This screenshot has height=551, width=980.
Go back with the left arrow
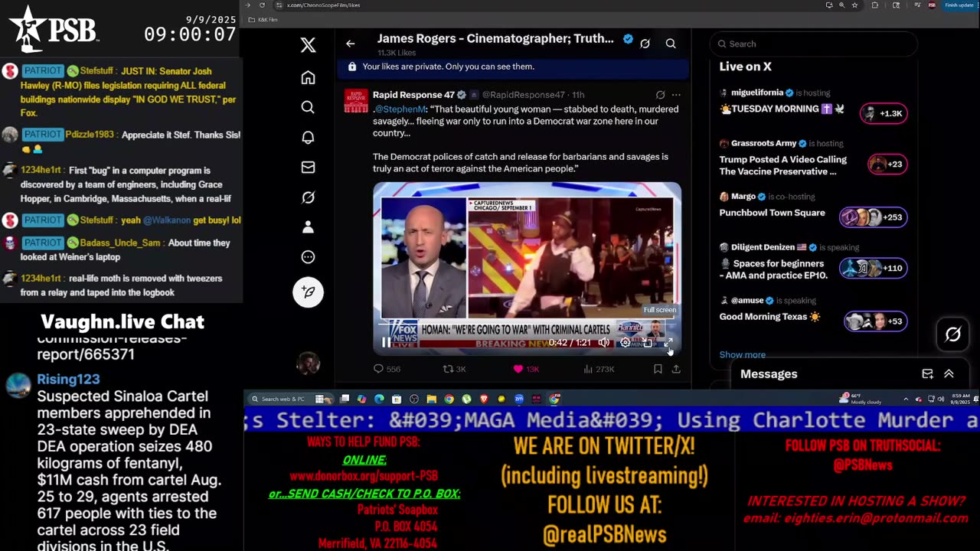pyautogui.click(x=350, y=44)
